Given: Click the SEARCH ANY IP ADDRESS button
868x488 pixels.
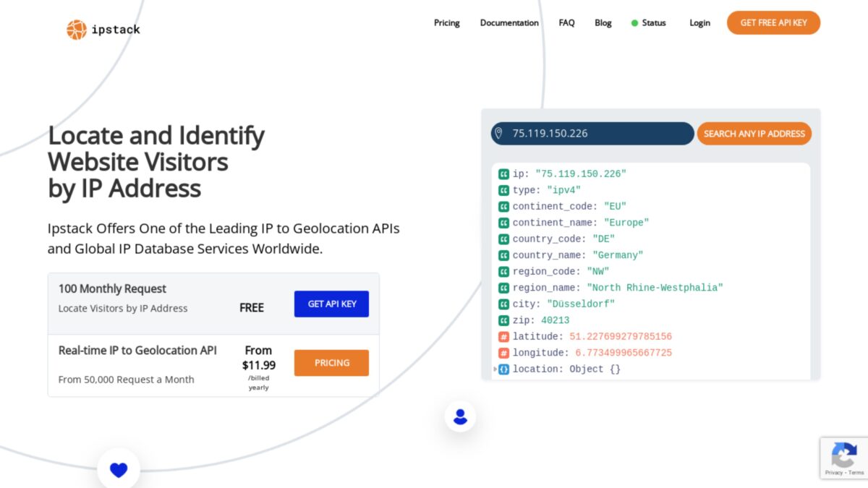Looking at the screenshot, I should 754,133.
